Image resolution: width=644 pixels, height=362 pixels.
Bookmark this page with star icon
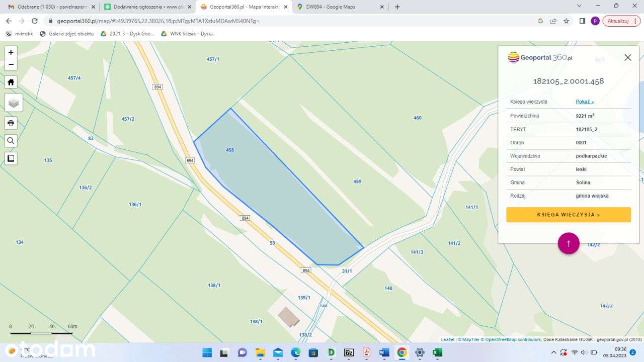567,21
